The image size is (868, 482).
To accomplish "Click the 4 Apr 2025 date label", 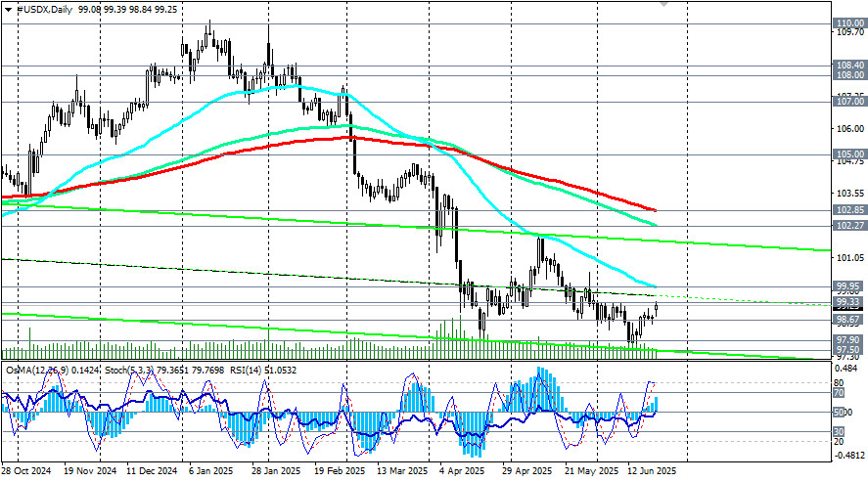I will (462, 471).
